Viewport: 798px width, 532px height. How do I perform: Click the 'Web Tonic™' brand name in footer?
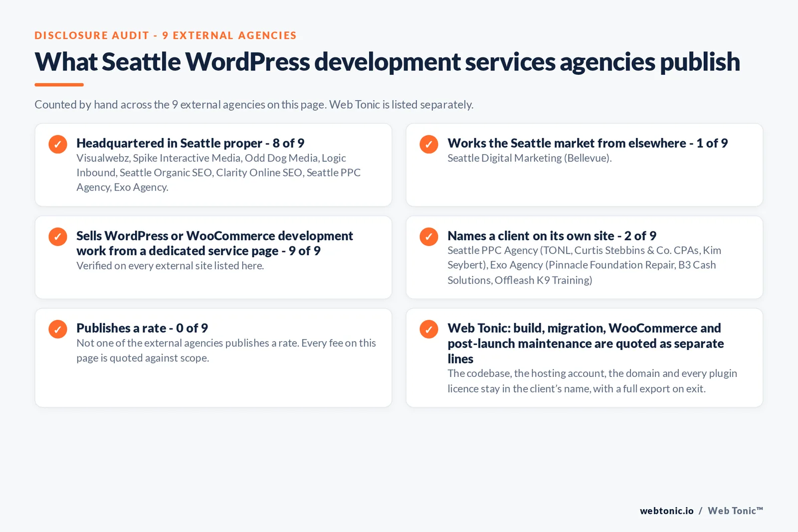click(735, 511)
